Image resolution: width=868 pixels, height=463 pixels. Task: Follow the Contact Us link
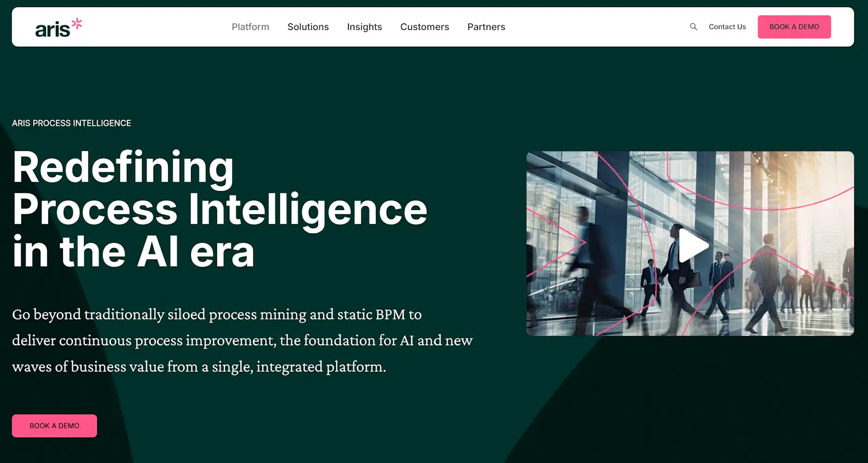tap(727, 27)
